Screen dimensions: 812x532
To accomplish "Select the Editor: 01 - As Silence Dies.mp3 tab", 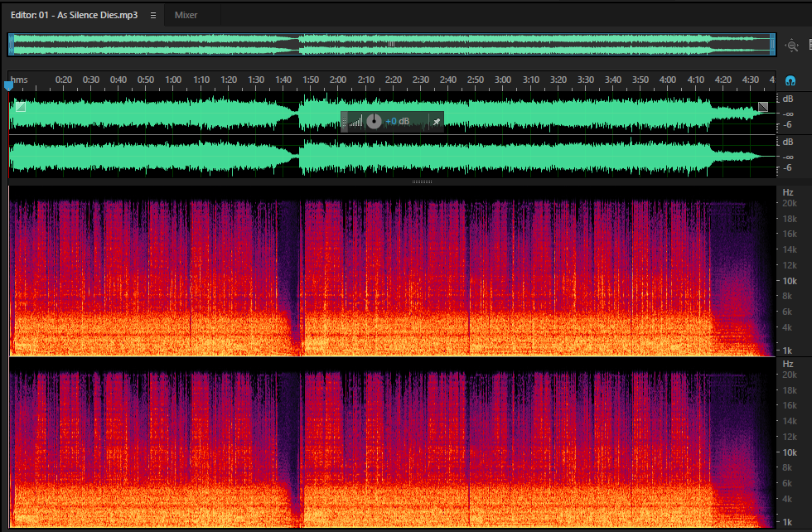I will click(x=74, y=15).
